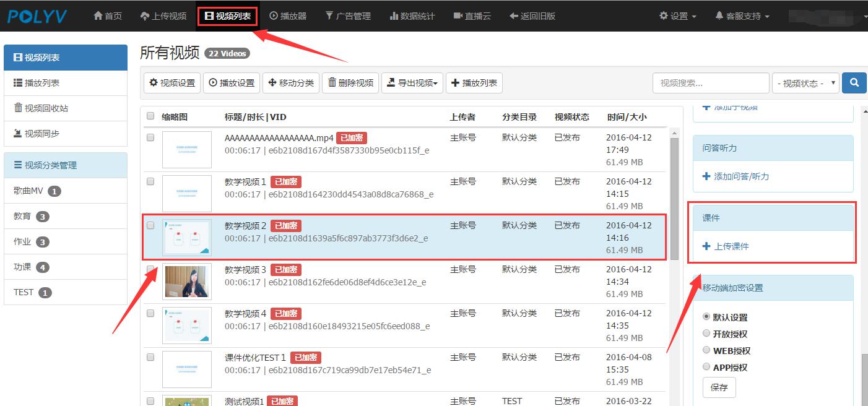Open video settings gear button

point(172,83)
